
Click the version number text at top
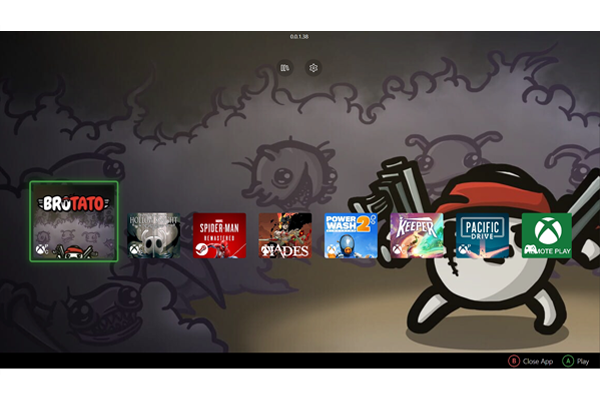[299, 37]
